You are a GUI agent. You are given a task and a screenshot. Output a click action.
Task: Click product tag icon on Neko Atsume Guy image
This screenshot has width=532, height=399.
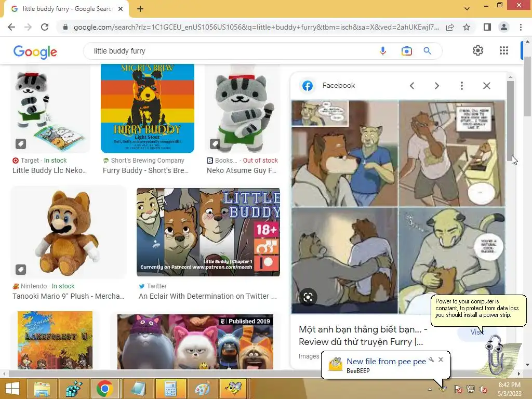coord(215,144)
